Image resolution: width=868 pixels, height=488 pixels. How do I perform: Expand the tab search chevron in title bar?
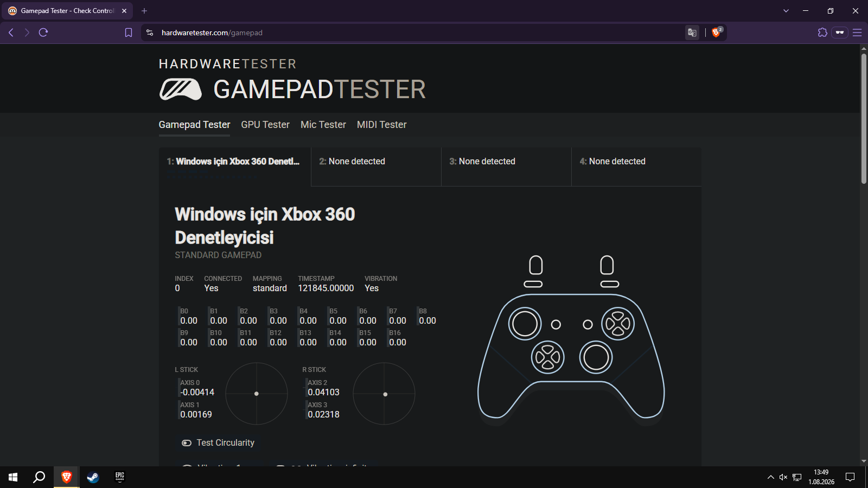coord(786,11)
